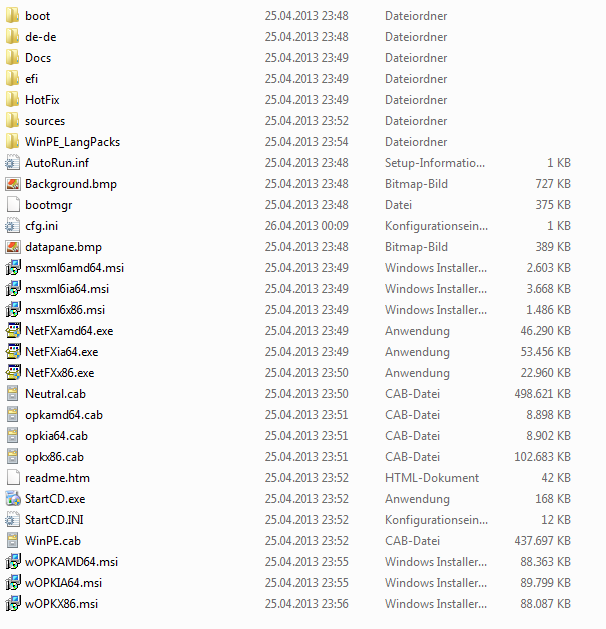Click the msxml6ia64.msi installer icon
The height and width of the screenshot is (629, 606).
(x=12, y=288)
